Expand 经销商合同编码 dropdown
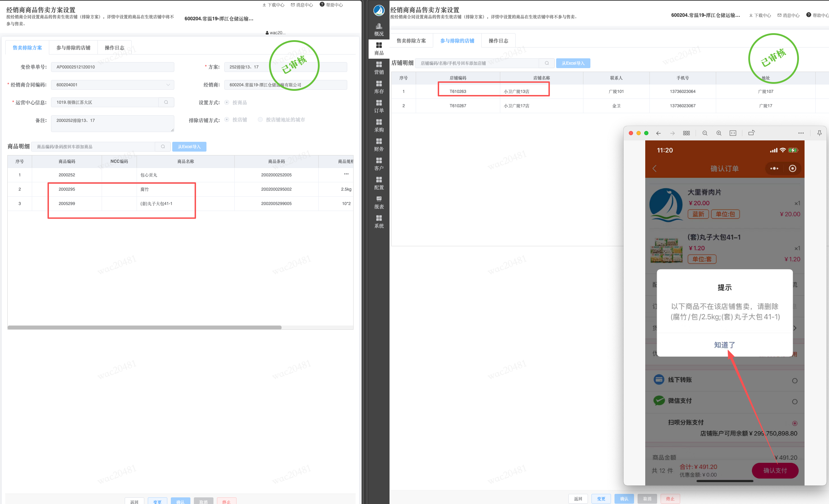Screen dimensions: 829x504 pyautogui.click(x=168, y=85)
